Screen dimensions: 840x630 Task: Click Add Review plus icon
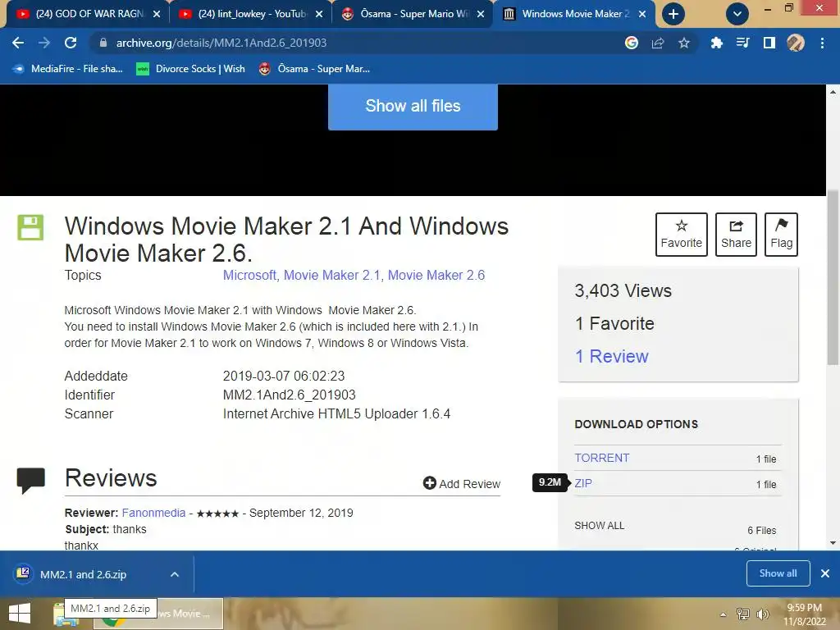click(429, 483)
